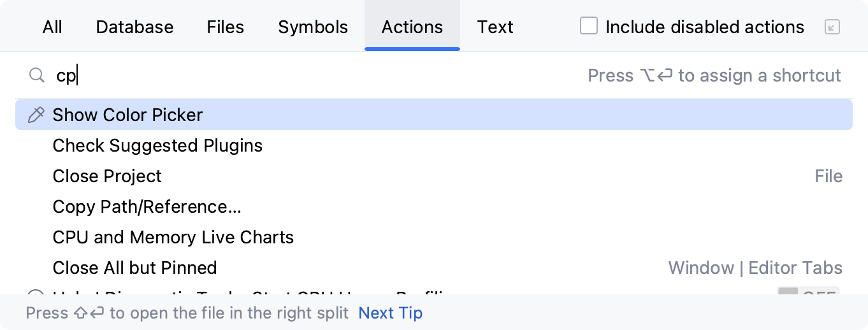The image size is (868, 330).
Task: Select the Show Color Picker action
Action: pos(127,115)
